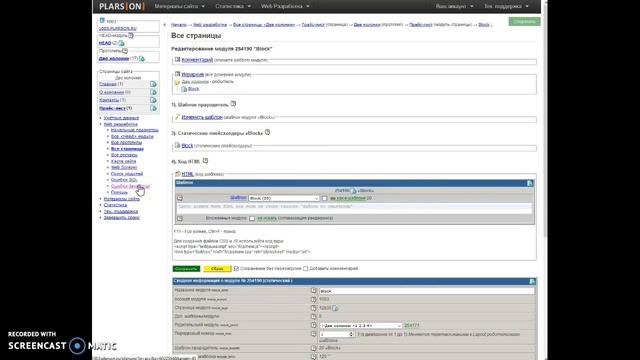Screen dimensions: 640x360
Task: Click the Начало breadcrumb link
Action: click(x=179, y=25)
